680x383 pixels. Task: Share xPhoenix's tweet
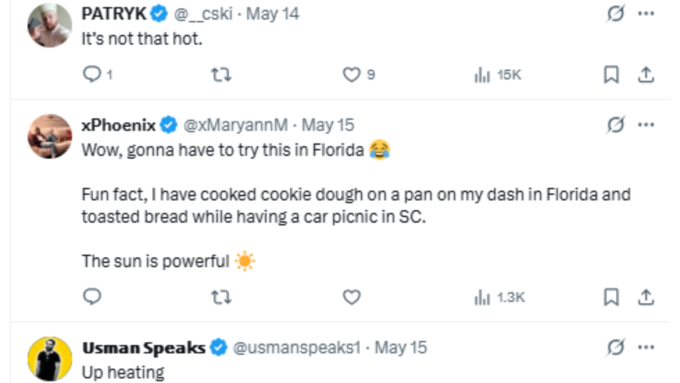[646, 297]
